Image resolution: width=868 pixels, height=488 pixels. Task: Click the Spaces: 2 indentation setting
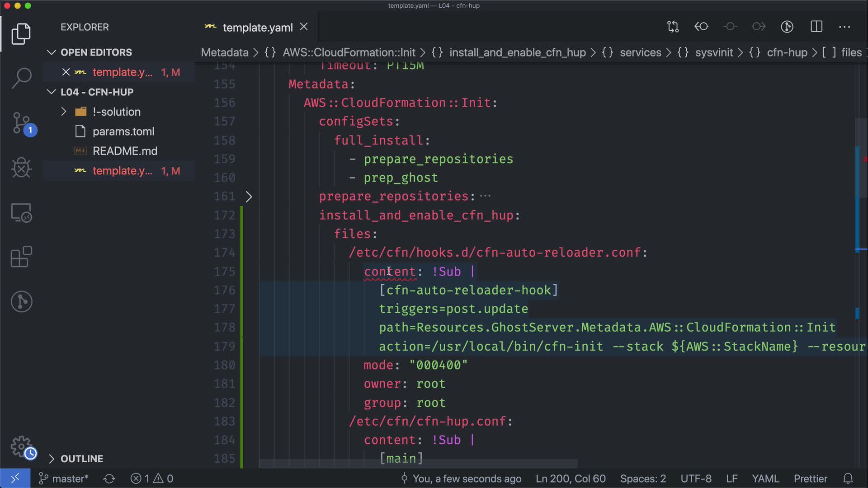coord(643,479)
